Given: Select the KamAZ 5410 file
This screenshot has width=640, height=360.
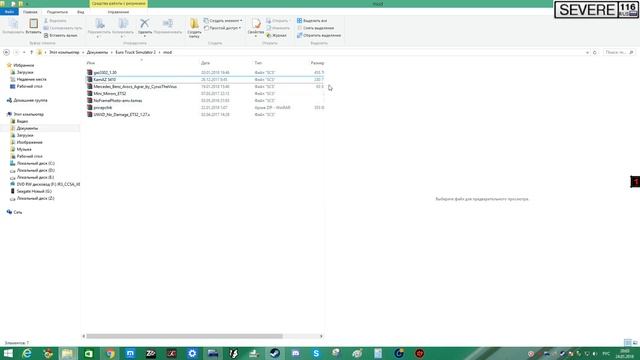Looking at the screenshot, I should coord(205,80).
